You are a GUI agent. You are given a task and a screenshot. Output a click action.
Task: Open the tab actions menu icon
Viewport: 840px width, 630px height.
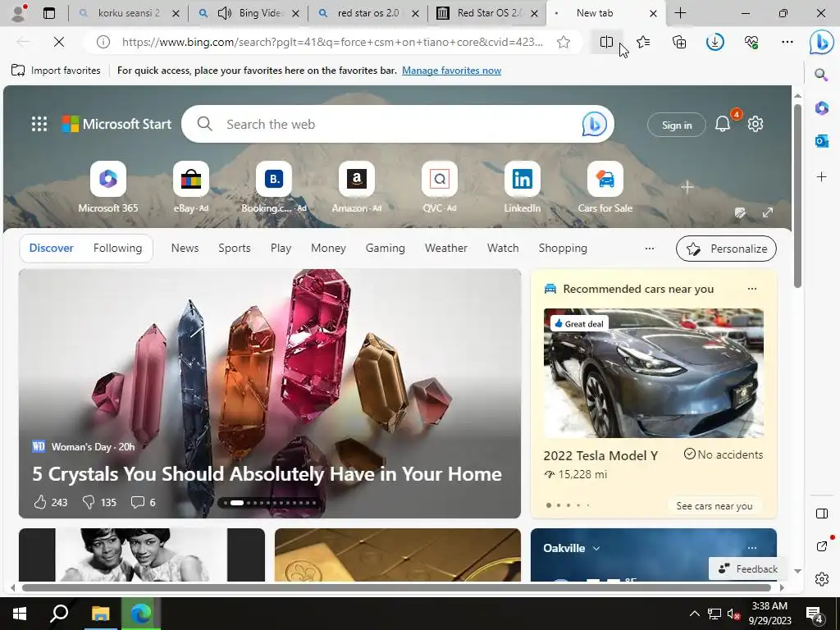tap(48, 13)
